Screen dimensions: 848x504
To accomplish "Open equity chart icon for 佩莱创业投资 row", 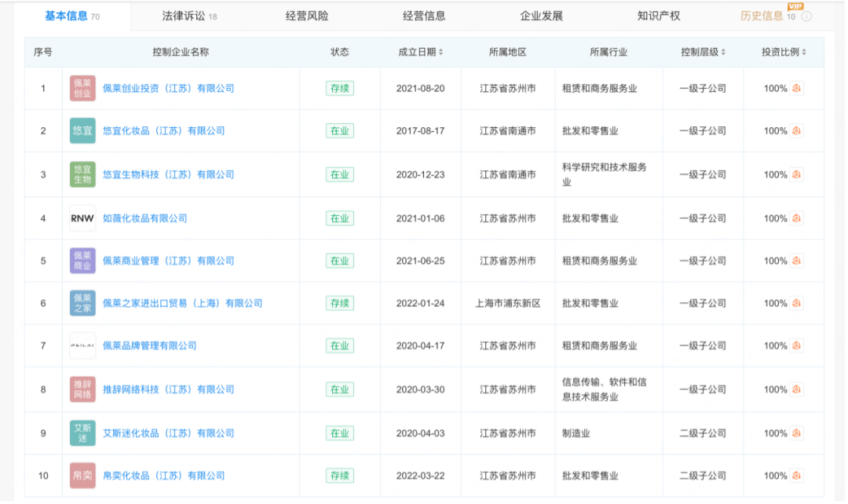I will (796, 88).
